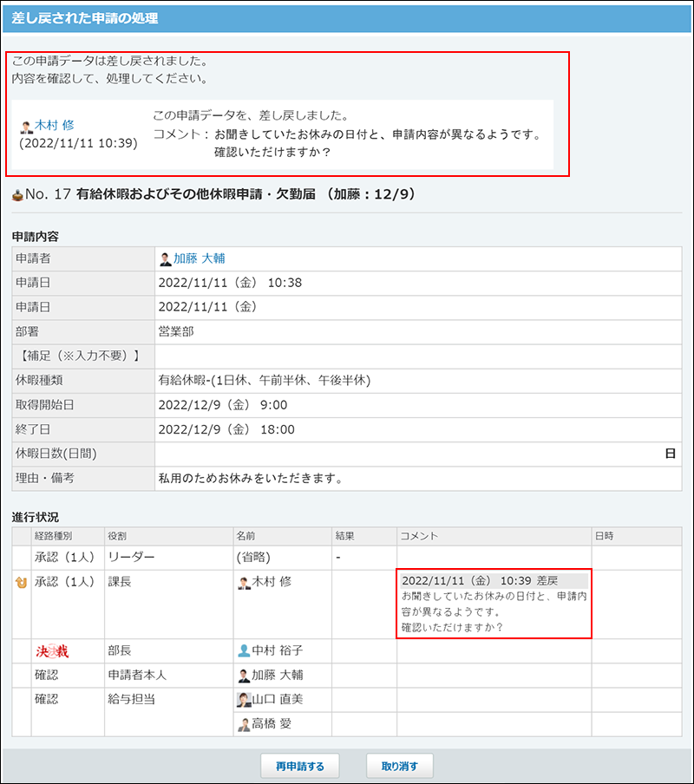Image resolution: width=694 pixels, height=784 pixels.
Task: Click the return-arrow icon in 課長 row
Action: pos(21,582)
